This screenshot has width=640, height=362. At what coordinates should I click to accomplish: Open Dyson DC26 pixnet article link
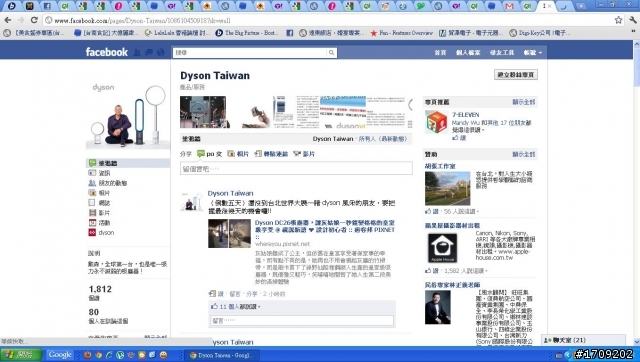click(x=324, y=229)
